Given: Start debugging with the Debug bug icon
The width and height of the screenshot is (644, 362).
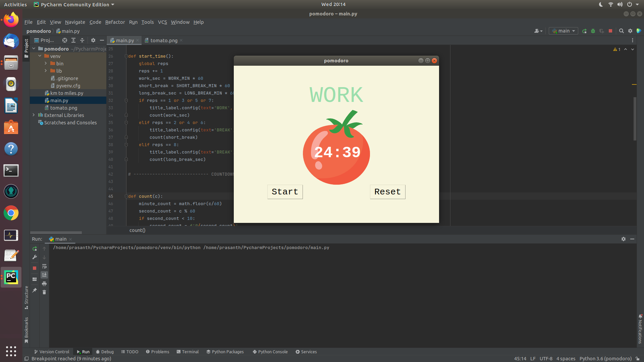Looking at the screenshot, I should coord(593,31).
